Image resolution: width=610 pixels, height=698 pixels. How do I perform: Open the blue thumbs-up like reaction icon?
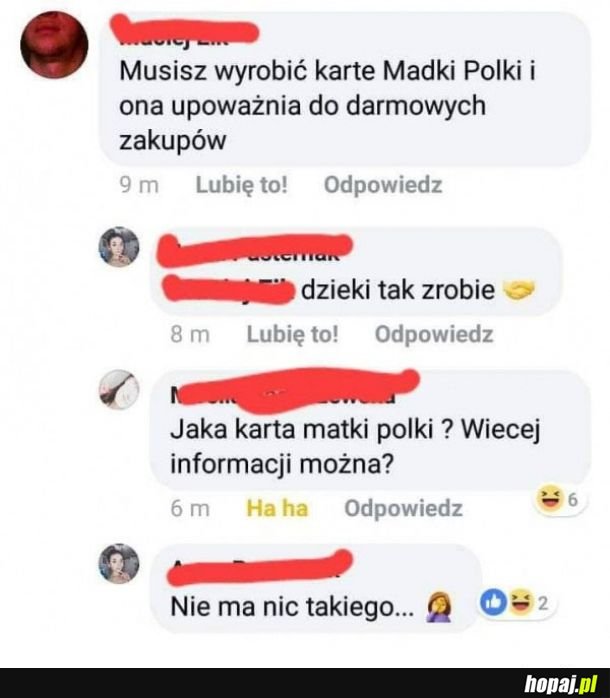click(x=493, y=602)
